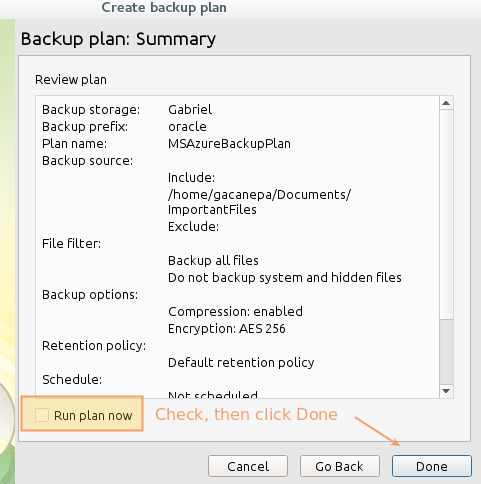This screenshot has width=481, height=484.
Task: Click the 'Compression: enabled' line
Action: [x=235, y=312]
